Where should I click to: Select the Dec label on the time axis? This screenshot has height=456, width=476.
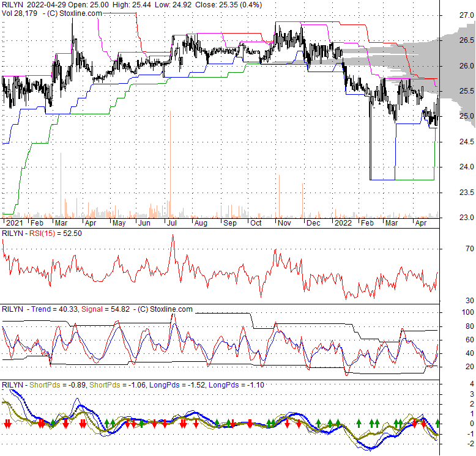click(313, 223)
